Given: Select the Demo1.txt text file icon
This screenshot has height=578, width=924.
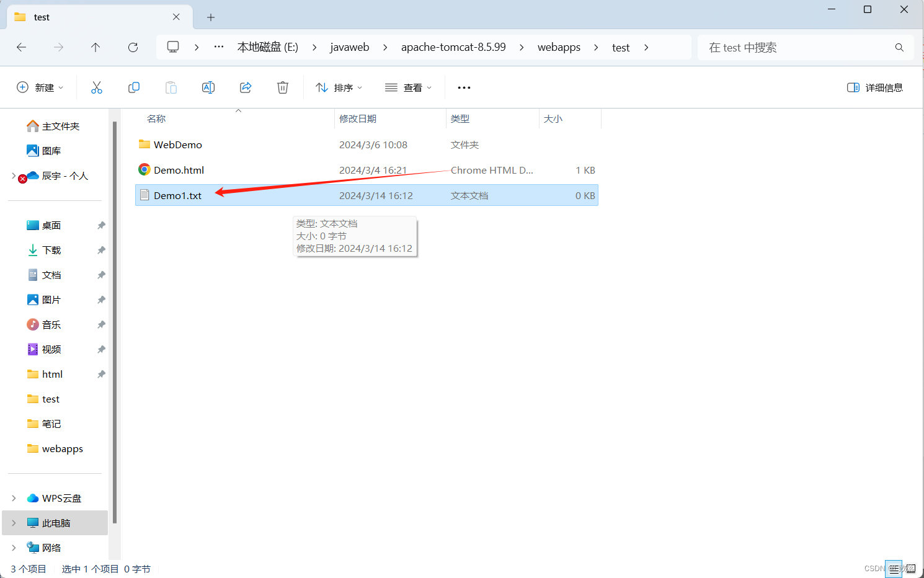Looking at the screenshot, I should [144, 195].
